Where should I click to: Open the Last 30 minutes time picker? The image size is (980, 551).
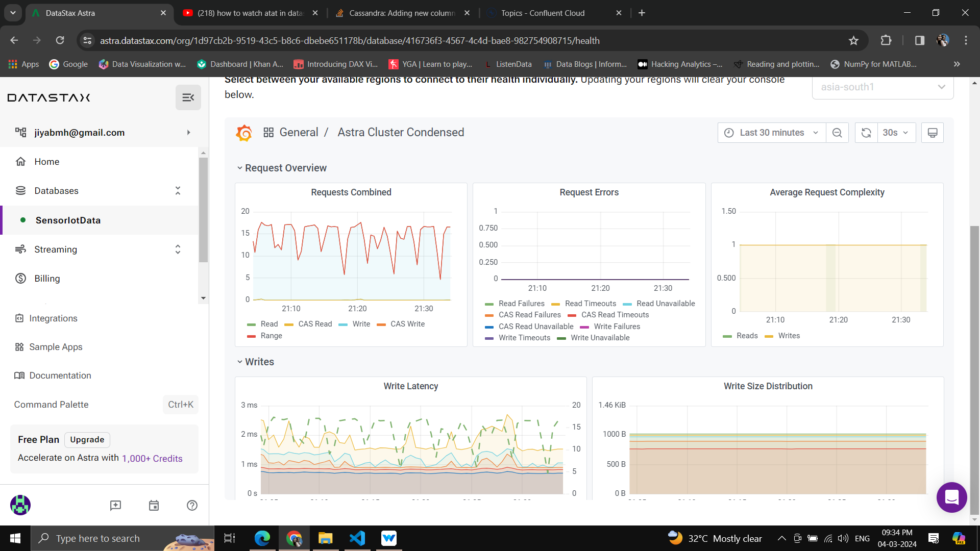(x=771, y=133)
